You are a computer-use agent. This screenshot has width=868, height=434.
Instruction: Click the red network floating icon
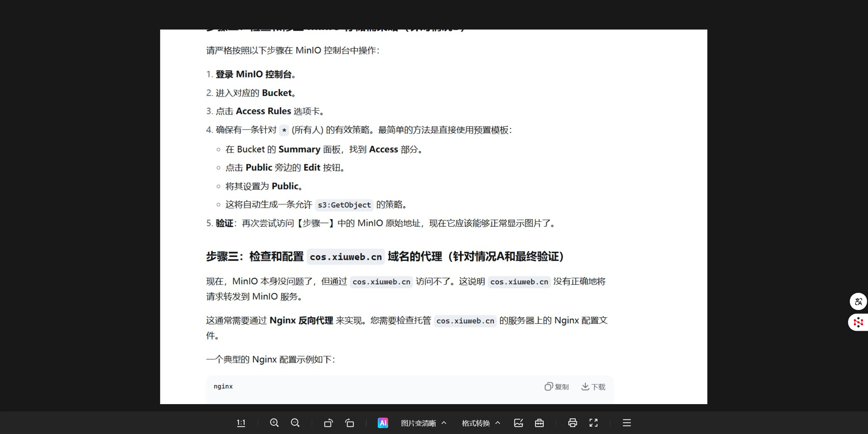(858, 322)
